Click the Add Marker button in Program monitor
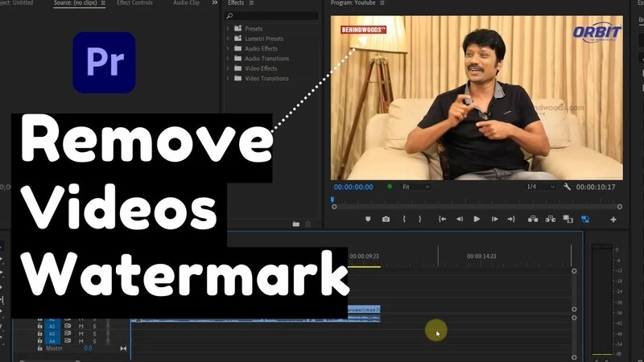The height and width of the screenshot is (362, 644). [x=368, y=219]
